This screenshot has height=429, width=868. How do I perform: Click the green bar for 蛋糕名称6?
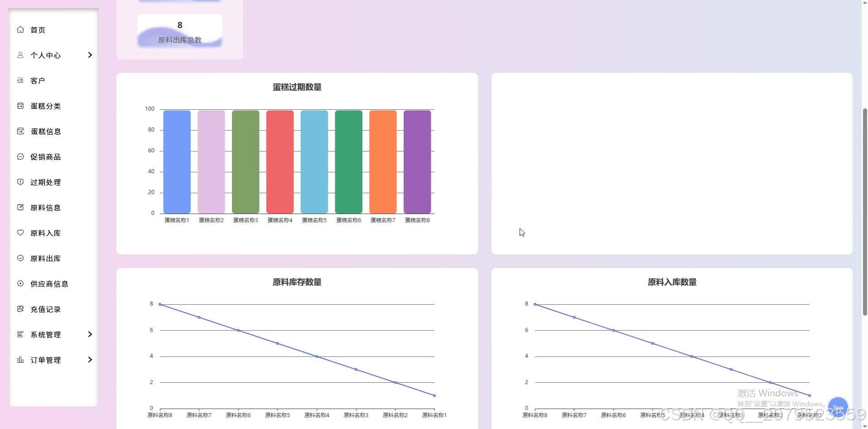click(x=349, y=162)
